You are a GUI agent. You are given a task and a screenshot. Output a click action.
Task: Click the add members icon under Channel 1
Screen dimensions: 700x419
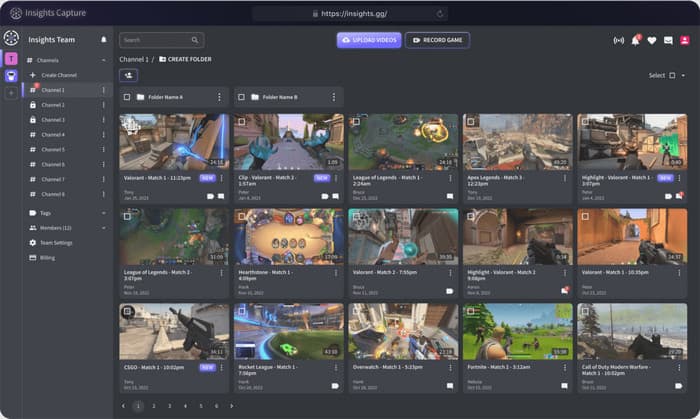[129, 75]
